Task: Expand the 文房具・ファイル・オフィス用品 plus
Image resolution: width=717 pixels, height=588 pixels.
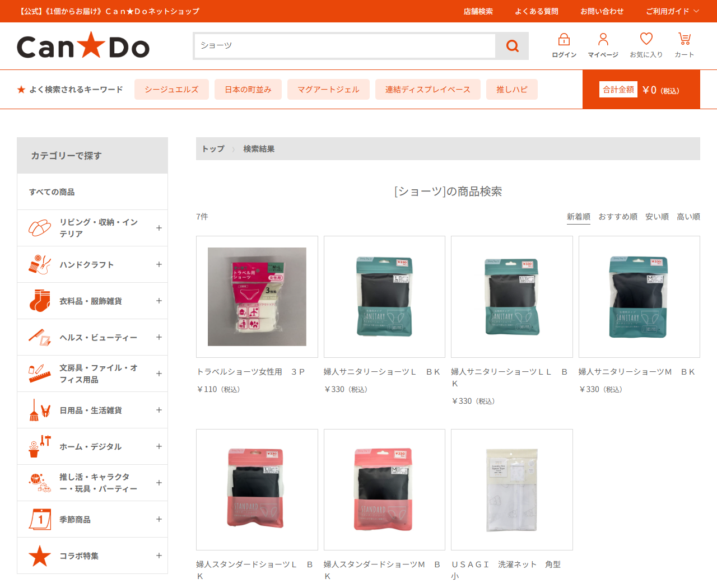Action: tap(159, 374)
